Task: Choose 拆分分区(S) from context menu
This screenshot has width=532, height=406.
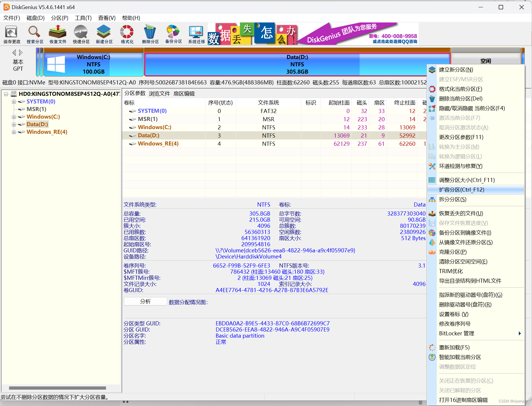Action: [476, 199]
